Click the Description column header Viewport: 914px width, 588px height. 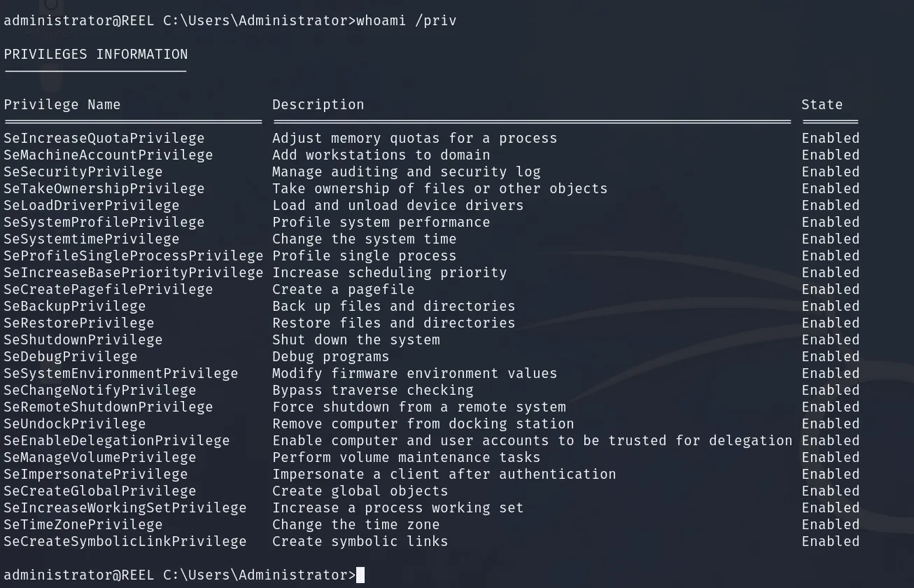point(318,104)
